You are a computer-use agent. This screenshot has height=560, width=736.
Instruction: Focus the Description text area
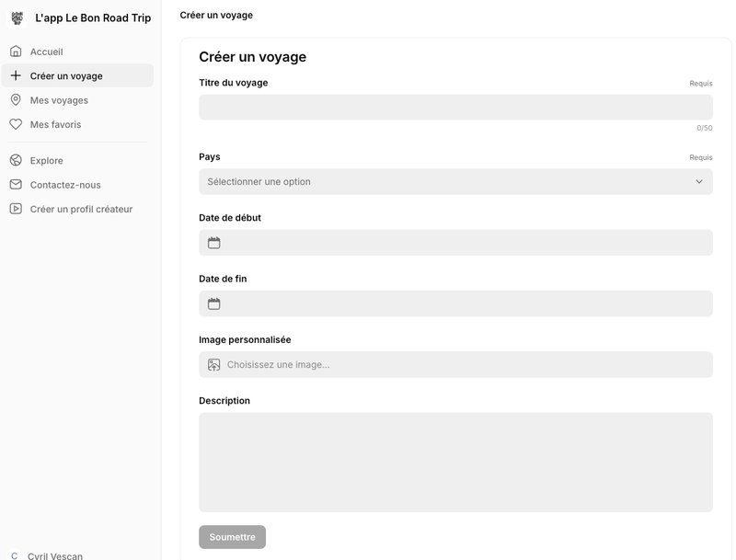(x=455, y=462)
